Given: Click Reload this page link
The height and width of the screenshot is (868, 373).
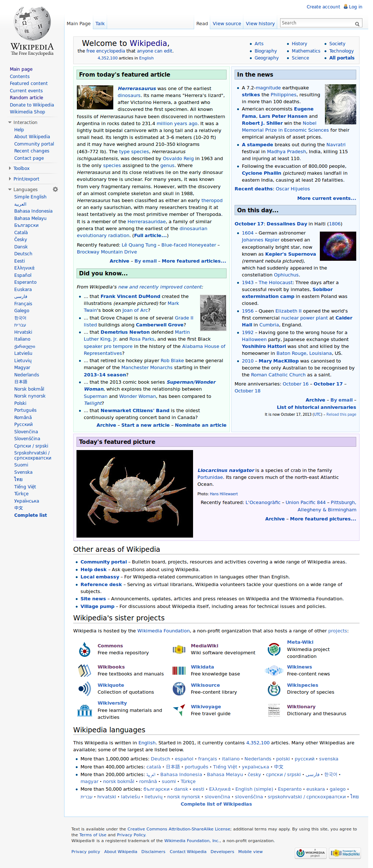Looking at the screenshot, I should click(341, 415).
